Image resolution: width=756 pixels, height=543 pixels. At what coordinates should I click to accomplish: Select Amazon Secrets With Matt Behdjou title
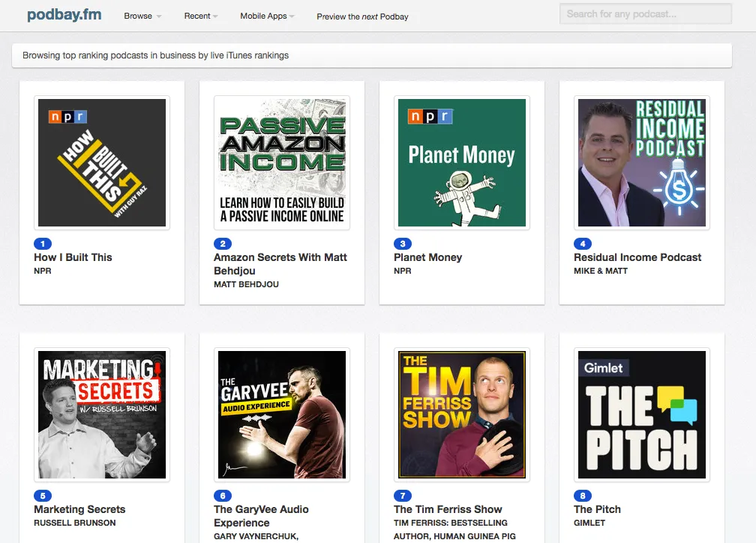pos(280,264)
